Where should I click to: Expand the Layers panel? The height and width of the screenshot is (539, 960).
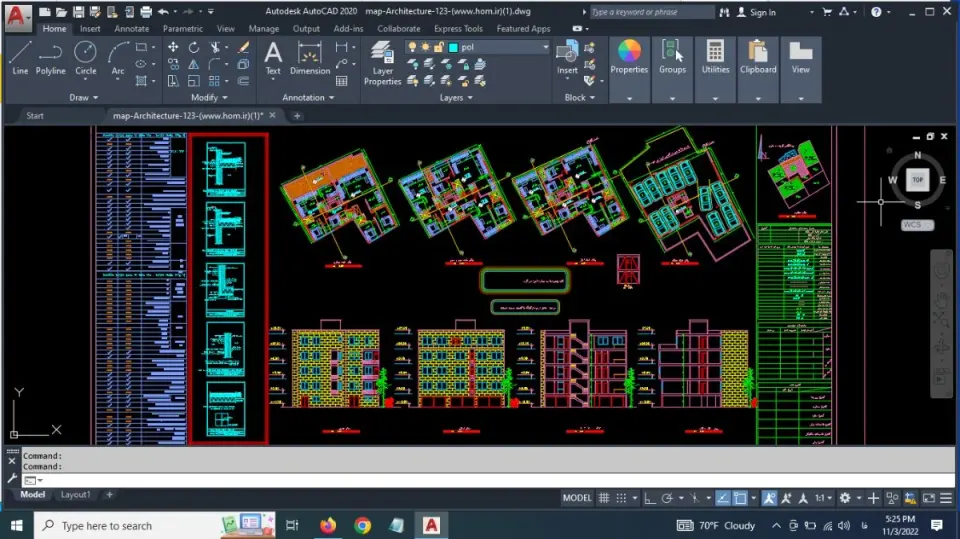[456, 97]
